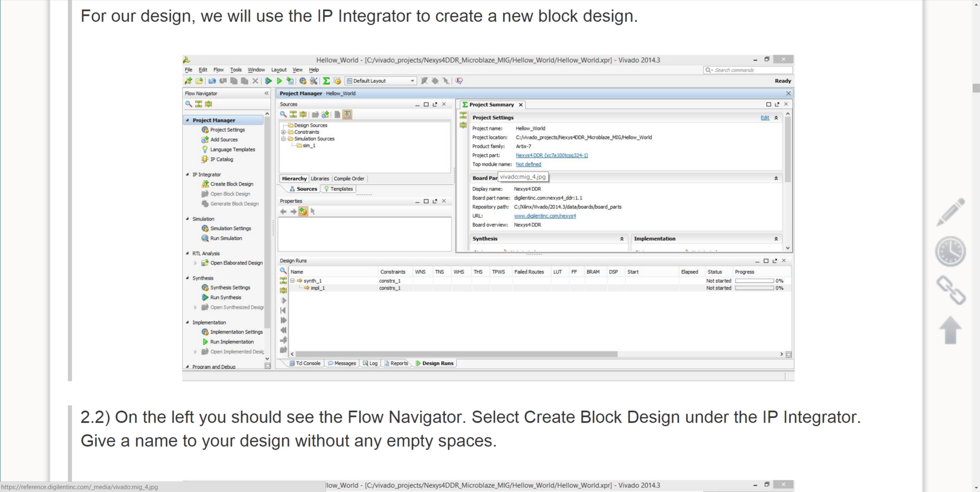Click the chain backlinks icon
980x492 pixels.
(x=950, y=290)
